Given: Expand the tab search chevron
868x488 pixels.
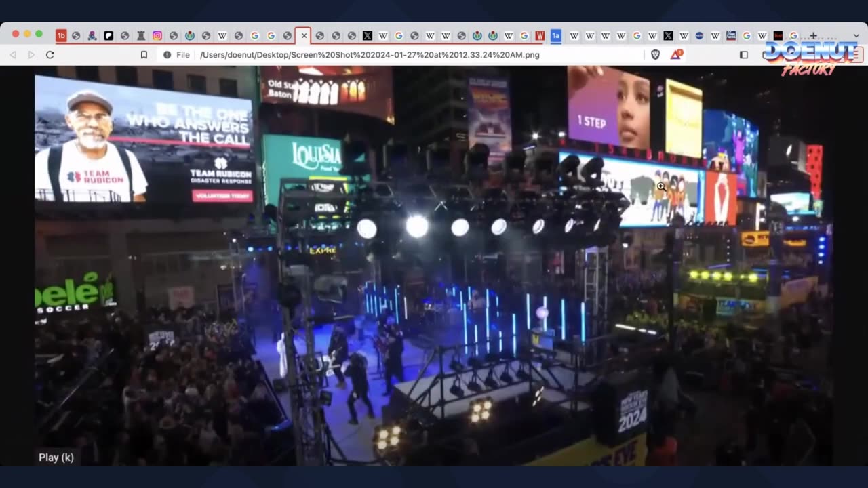Looking at the screenshot, I should click(x=856, y=35).
